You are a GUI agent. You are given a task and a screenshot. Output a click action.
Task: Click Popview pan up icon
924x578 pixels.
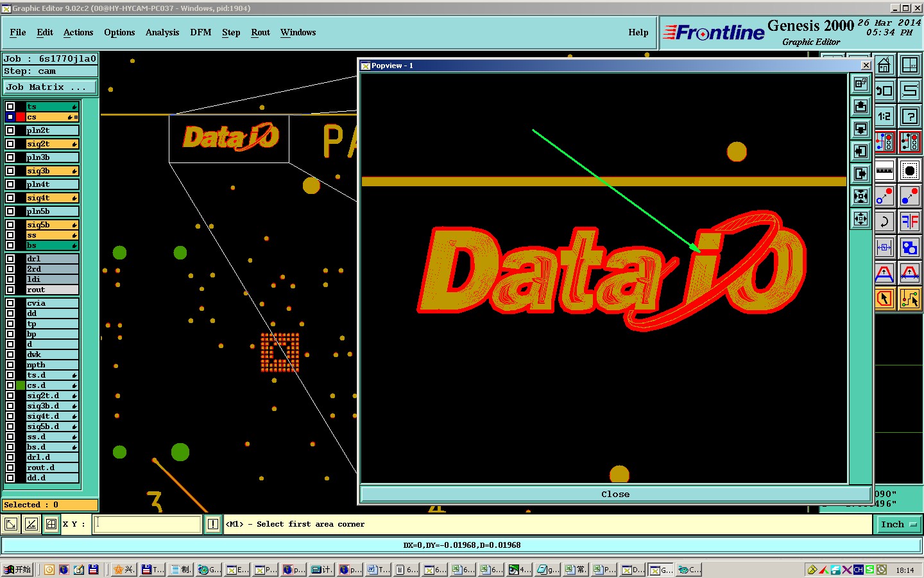click(x=860, y=106)
